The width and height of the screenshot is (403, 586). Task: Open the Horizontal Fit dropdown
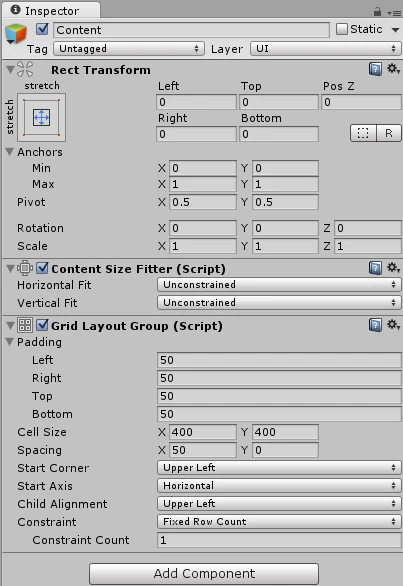pyautogui.click(x=279, y=285)
